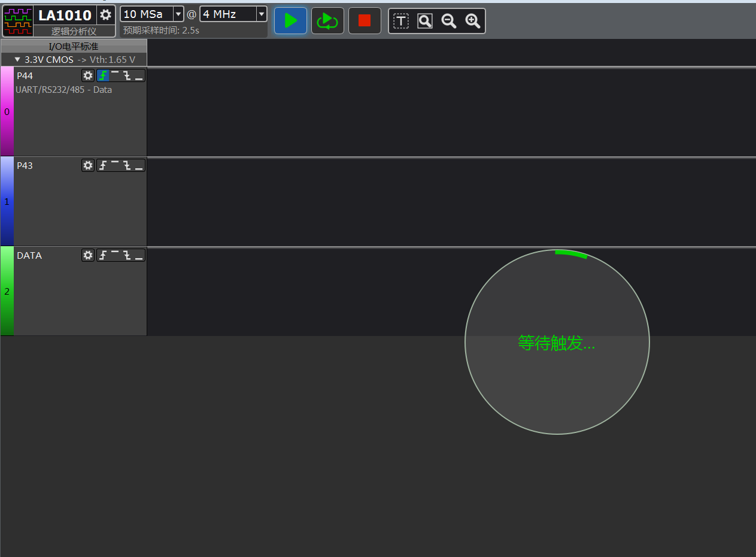Set high-level trigger on DATA channel
The width and height of the screenshot is (756, 557).
115,255
